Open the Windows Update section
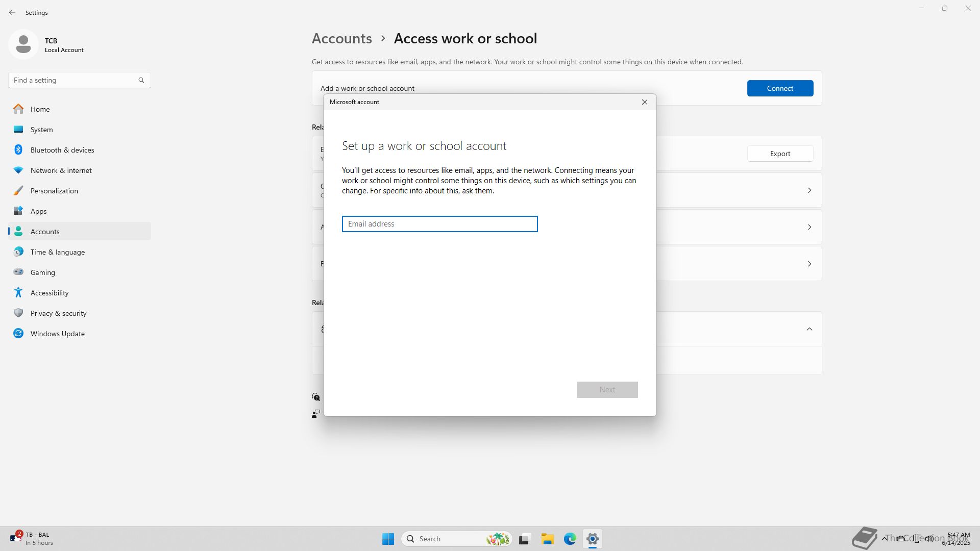 pos(57,334)
